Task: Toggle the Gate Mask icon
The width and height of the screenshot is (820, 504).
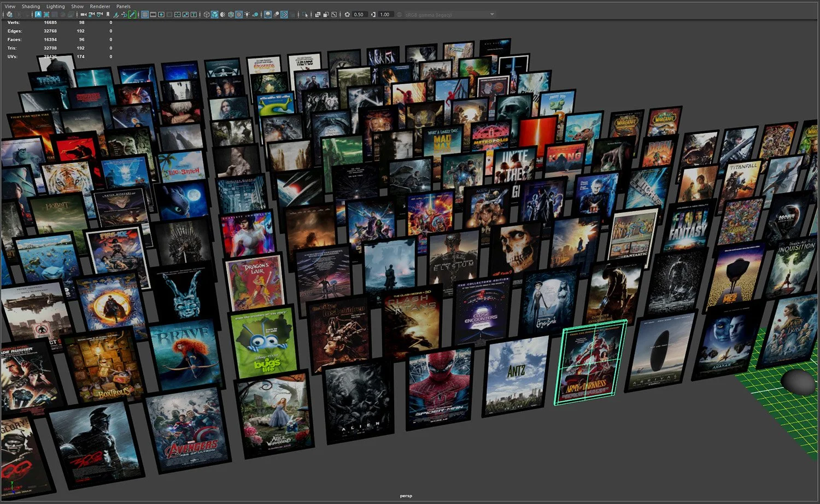Action: click(x=169, y=14)
